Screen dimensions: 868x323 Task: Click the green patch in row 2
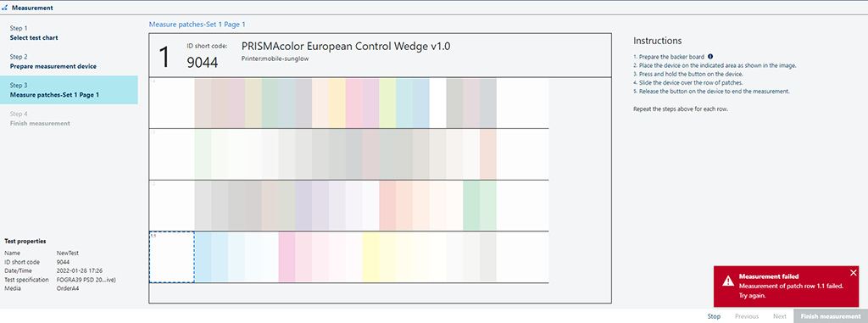point(471,205)
